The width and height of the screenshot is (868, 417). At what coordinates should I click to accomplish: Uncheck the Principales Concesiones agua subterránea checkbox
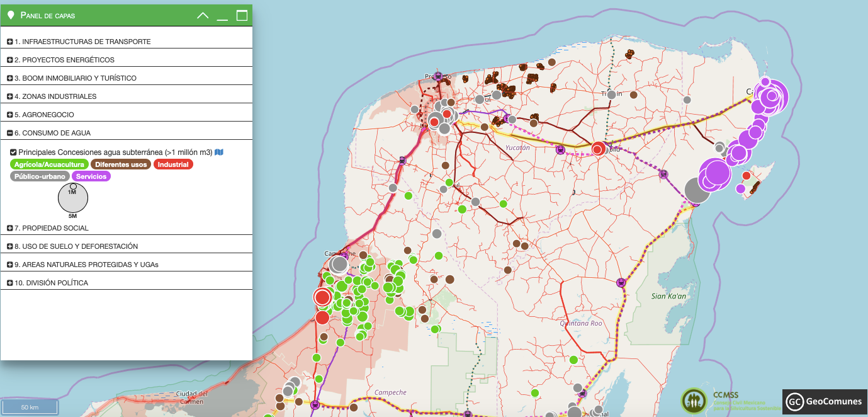tap(13, 152)
